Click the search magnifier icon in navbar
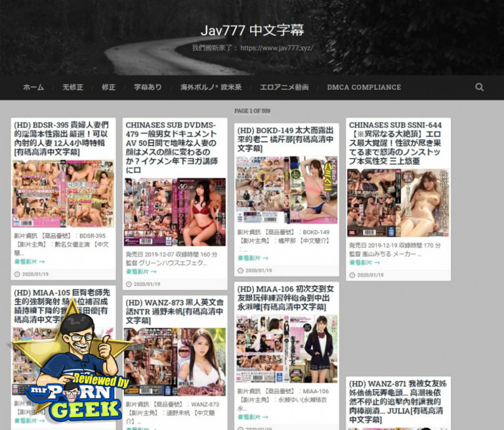504x430 pixels. coord(479,87)
